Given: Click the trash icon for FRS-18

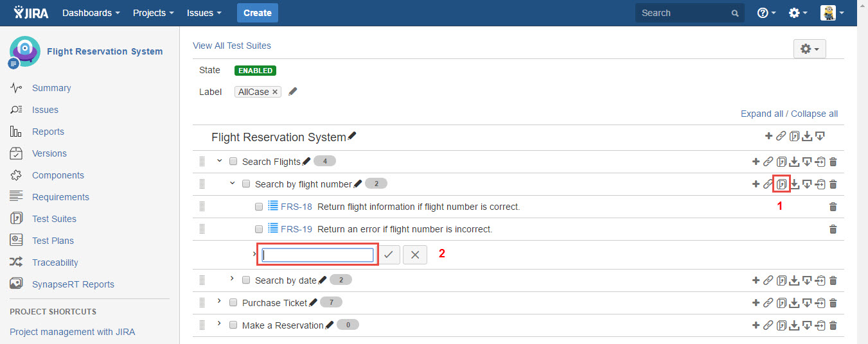Looking at the screenshot, I should (833, 207).
